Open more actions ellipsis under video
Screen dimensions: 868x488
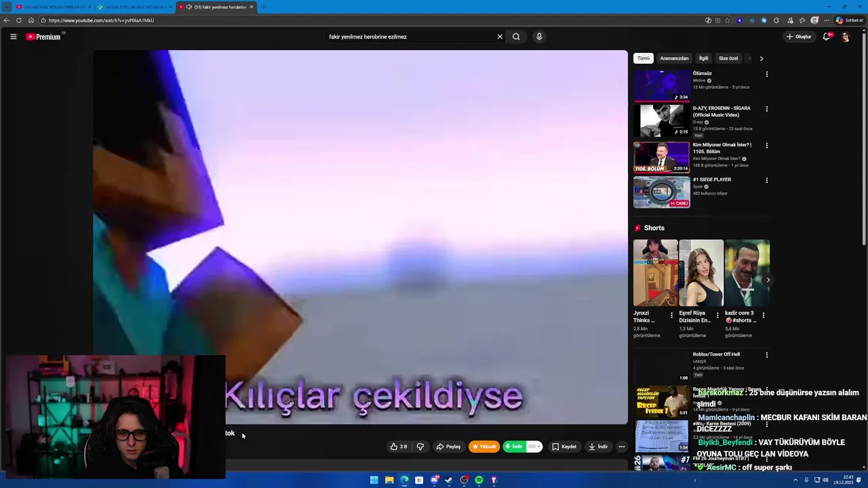[x=622, y=447]
